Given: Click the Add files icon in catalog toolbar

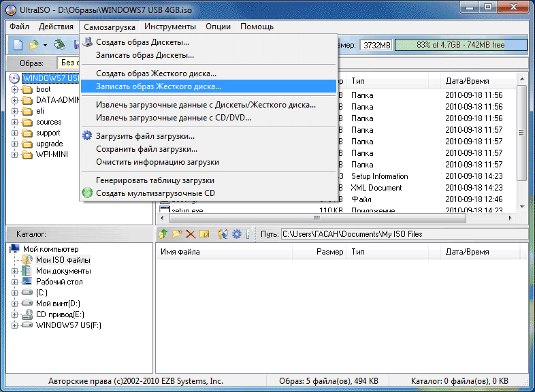Looking at the screenshot, I should click(x=223, y=234).
